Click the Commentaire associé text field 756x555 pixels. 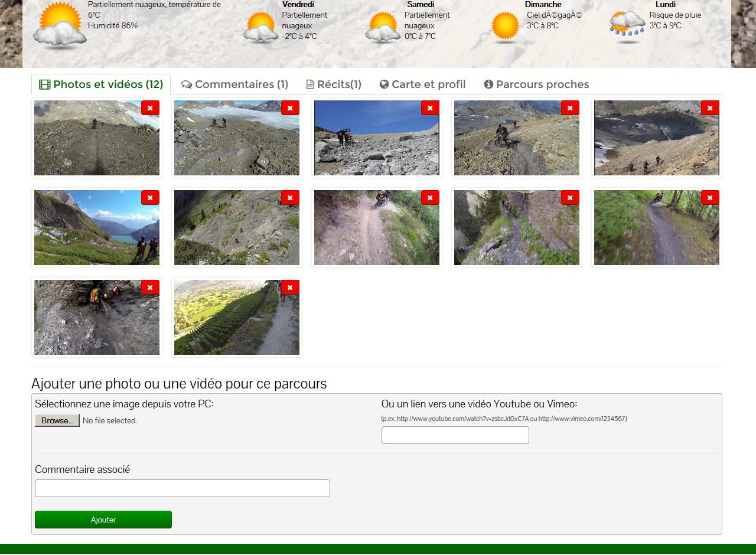point(182,488)
